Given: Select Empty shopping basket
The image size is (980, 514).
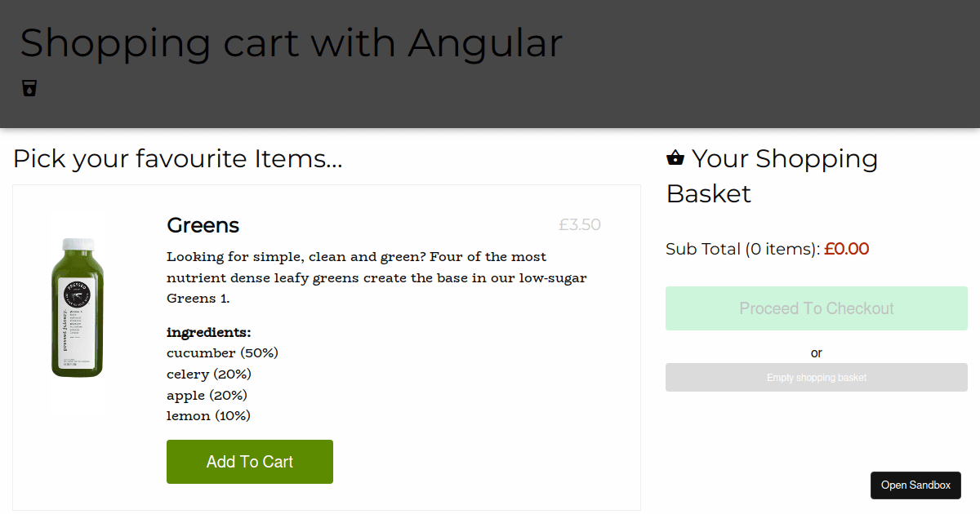Looking at the screenshot, I should 816,377.
